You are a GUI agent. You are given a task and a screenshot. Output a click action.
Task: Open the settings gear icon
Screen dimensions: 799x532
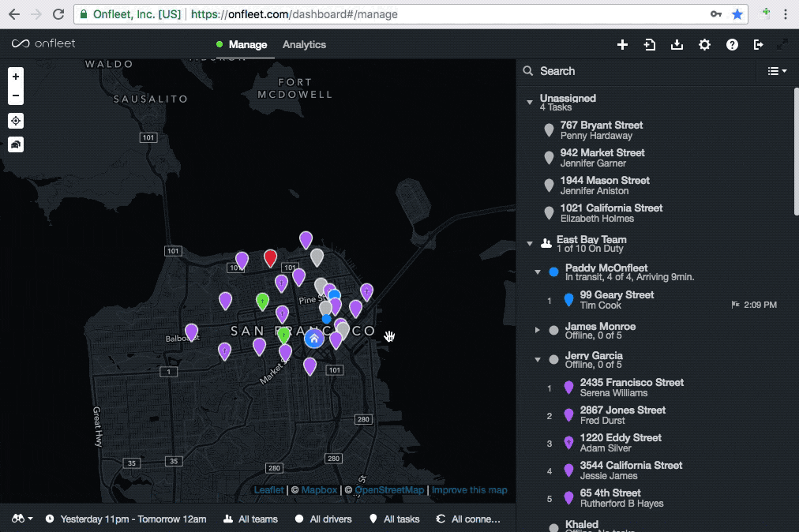coord(704,45)
